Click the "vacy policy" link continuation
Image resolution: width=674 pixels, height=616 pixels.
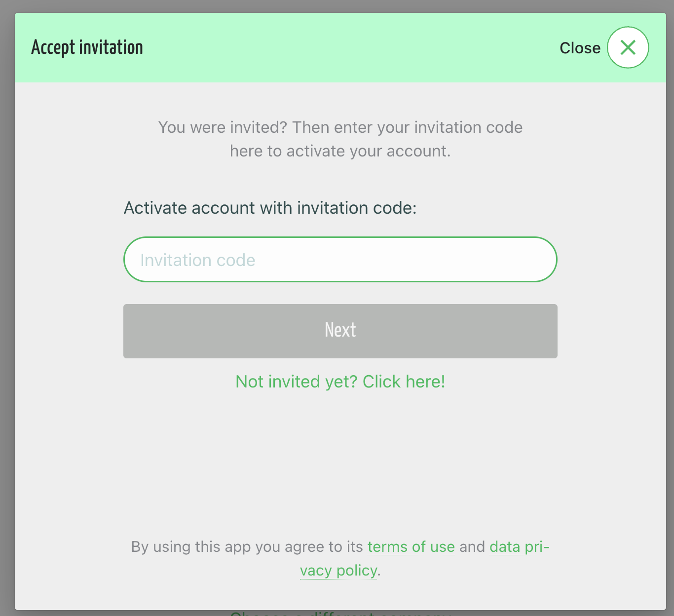[x=338, y=570]
